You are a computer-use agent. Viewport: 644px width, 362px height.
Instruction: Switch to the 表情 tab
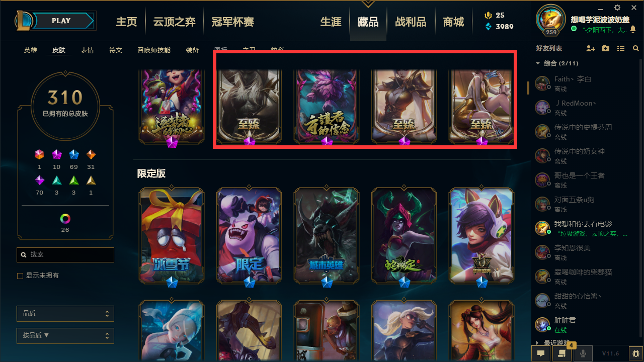point(87,50)
